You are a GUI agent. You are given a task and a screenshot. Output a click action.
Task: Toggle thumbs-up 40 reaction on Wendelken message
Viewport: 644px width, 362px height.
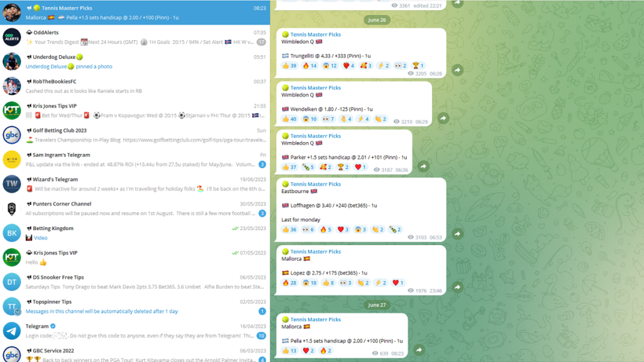point(289,119)
